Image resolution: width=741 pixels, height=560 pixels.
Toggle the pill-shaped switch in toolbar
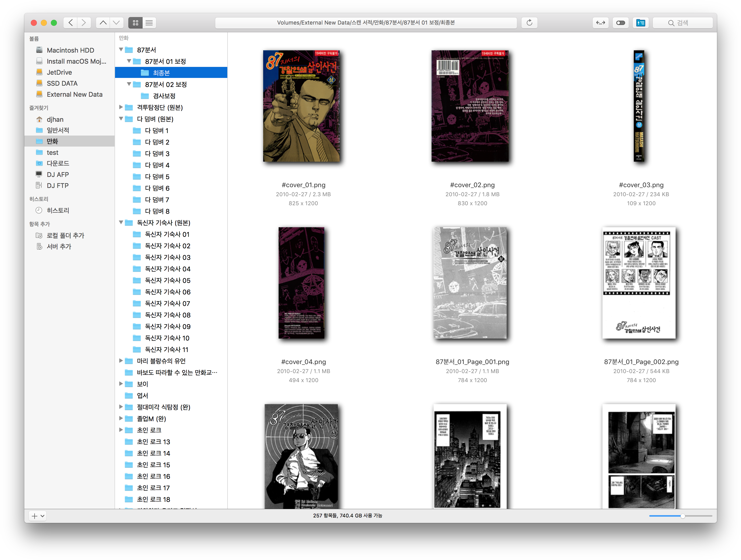tap(620, 23)
